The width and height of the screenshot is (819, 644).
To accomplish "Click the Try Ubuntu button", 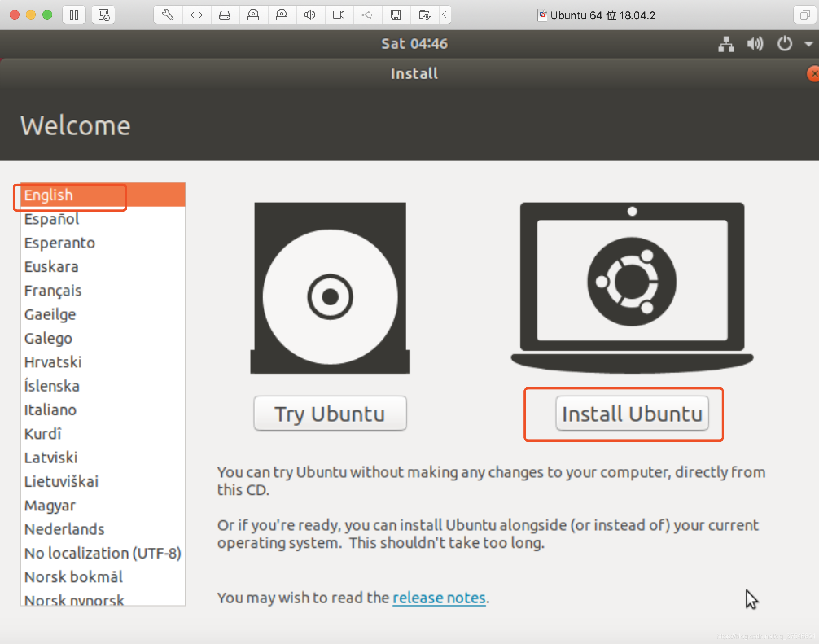I will [x=330, y=413].
